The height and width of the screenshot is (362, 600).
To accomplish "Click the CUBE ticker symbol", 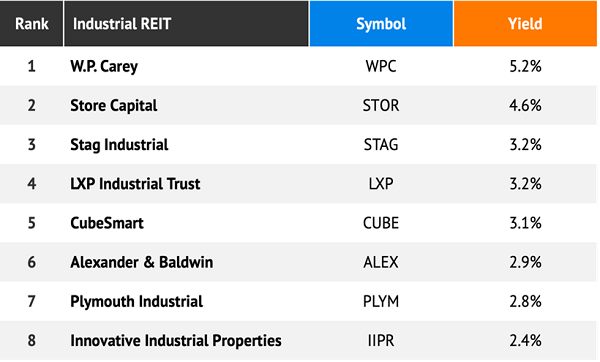I will click(381, 223).
